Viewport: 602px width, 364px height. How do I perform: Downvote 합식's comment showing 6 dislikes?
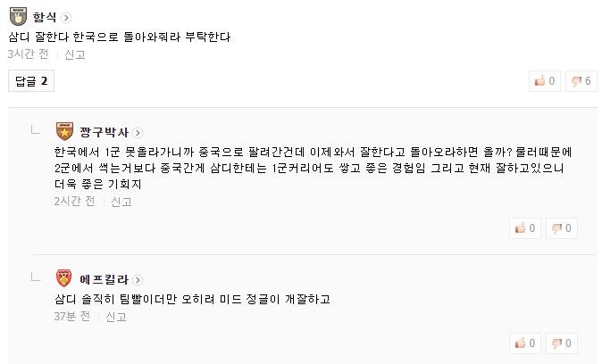(581, 81)
